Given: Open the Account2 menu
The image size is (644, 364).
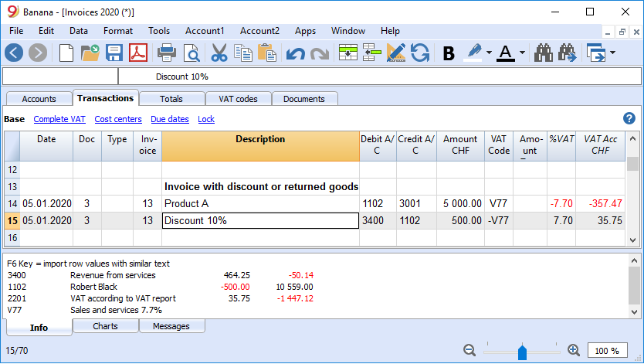Looking at the screenshot, I should [259, 31].
